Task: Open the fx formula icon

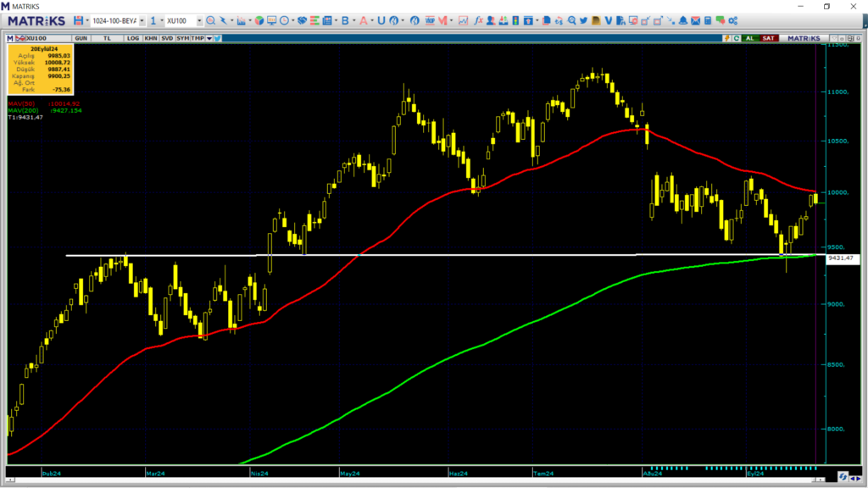Action: 478,20
